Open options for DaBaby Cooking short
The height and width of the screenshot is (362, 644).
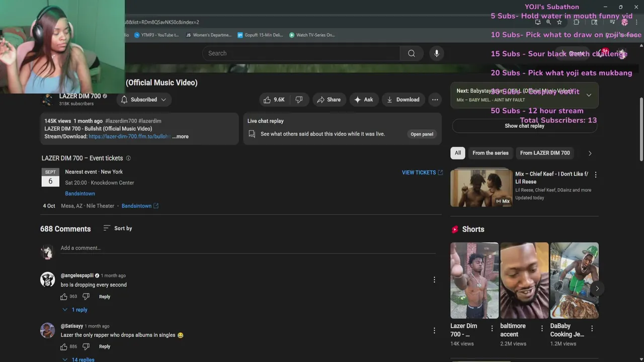592,328
